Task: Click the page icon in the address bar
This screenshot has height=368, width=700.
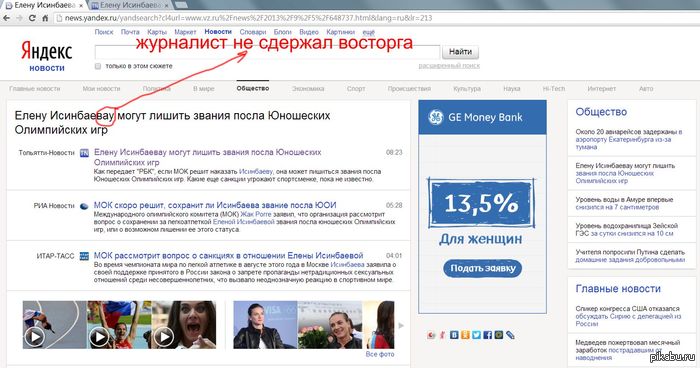Action: tap(59, 18)
